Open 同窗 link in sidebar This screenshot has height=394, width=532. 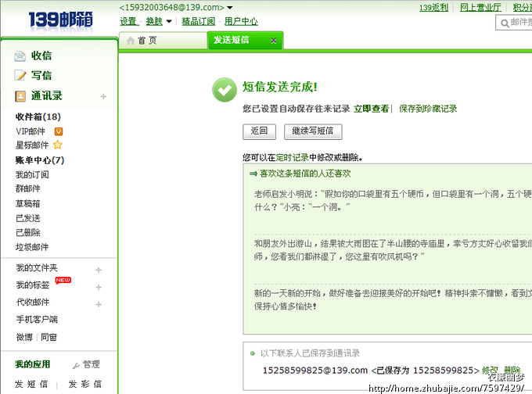tap(49, 338)
